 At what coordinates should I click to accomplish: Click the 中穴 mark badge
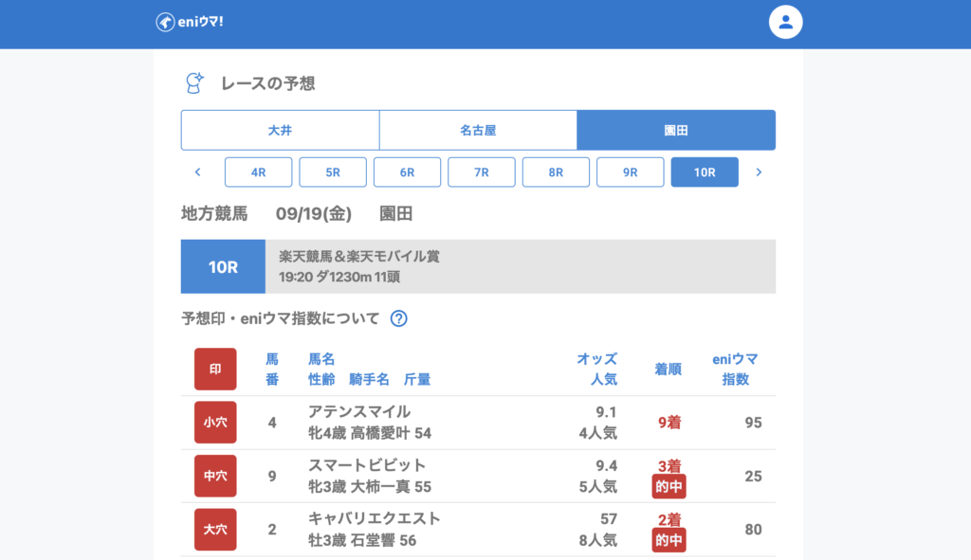click(x=215, y=476)
